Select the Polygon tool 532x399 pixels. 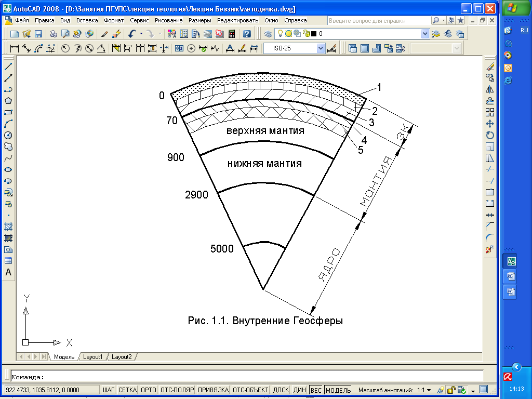coord(8,101)
